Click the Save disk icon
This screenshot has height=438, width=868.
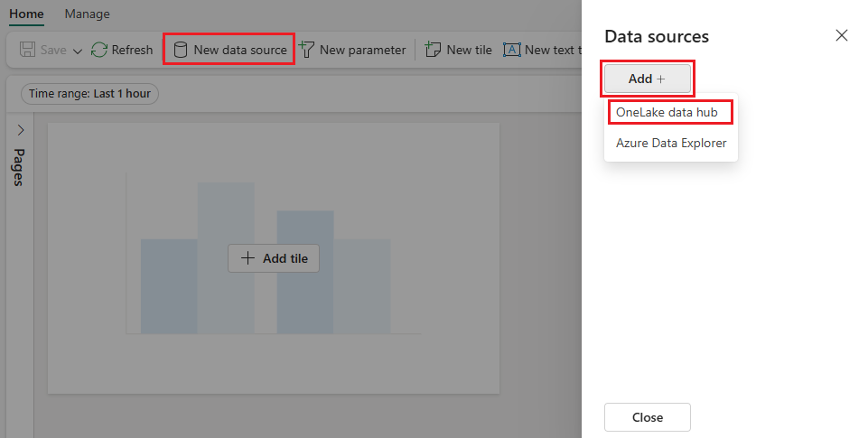[x=27, y=50]
